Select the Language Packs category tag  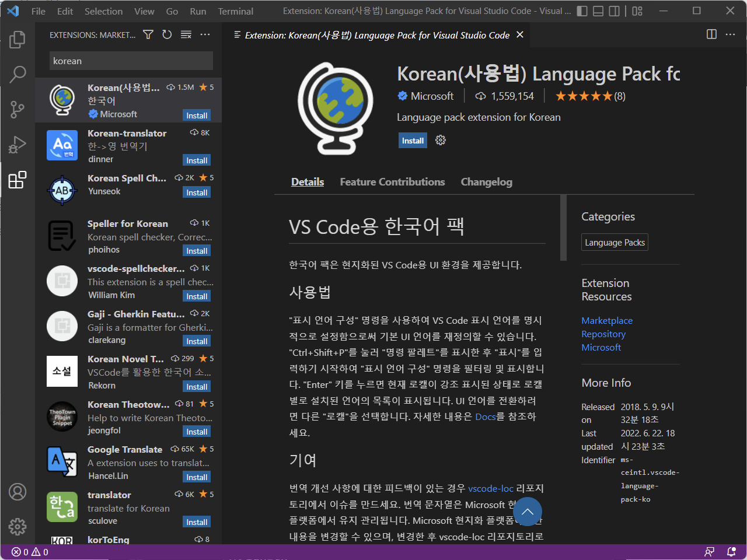(x=615, y=243)
